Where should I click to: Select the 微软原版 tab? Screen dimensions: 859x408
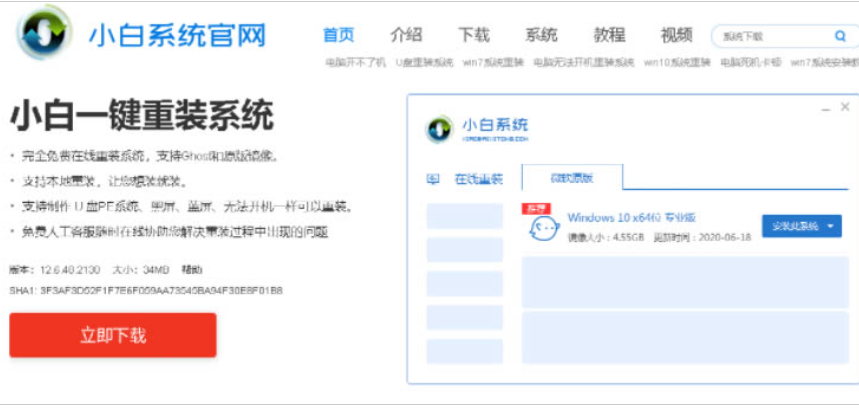pyautogui.click(x=572, y=178)
